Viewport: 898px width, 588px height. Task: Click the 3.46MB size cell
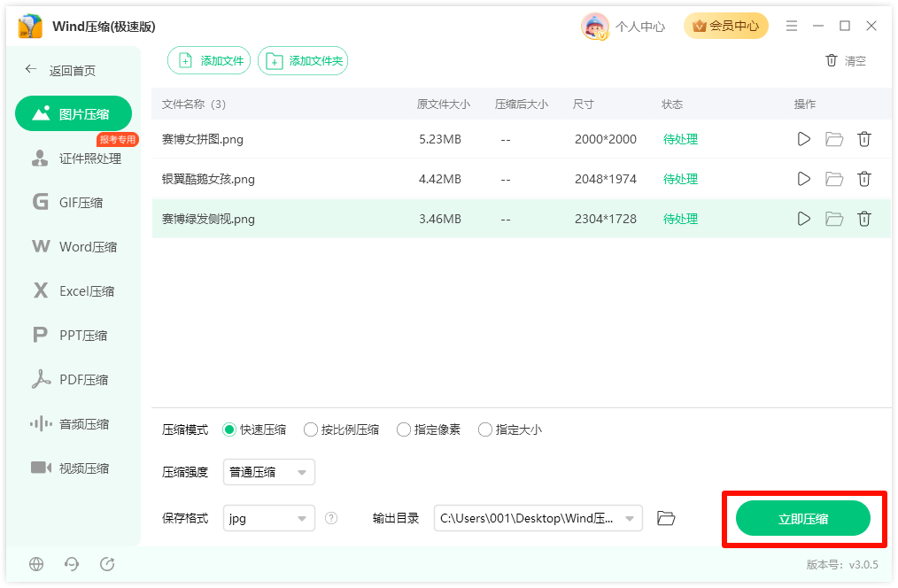(440, 219)
